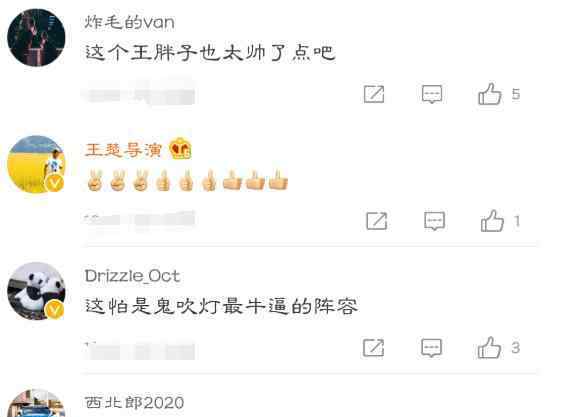Viewport: 567px width, 417px height.
Task: Repost 炸毛的van's comment via share icon
Action: point(374,94)
